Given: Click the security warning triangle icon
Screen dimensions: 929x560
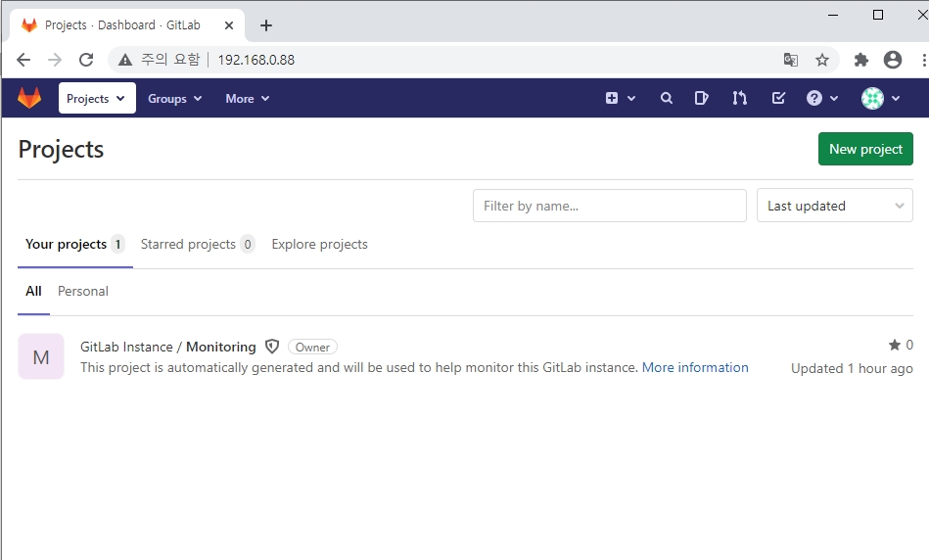Looking at the screenshot, I should [x=125, y=60].
